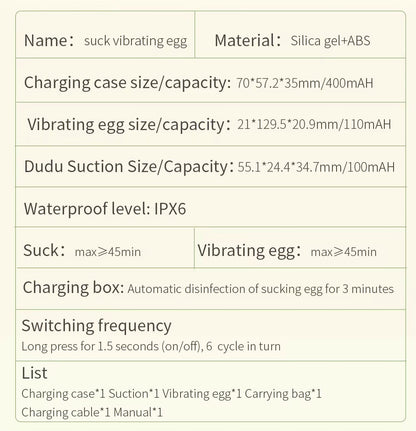This screenshot has height=431, width=416.
Task: Select the 70*57.2*35mm/400mAH value
Action: [305, 83]
